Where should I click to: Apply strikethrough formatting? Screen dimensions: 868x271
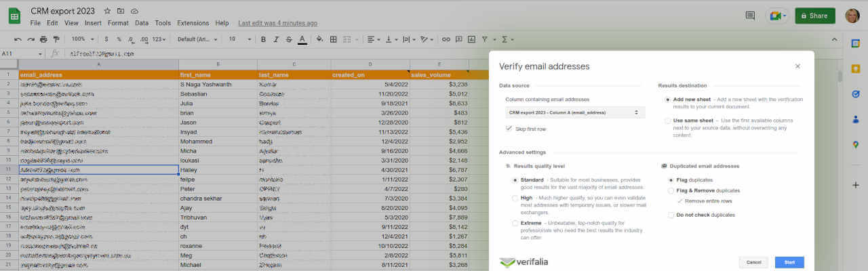[289, 39]
